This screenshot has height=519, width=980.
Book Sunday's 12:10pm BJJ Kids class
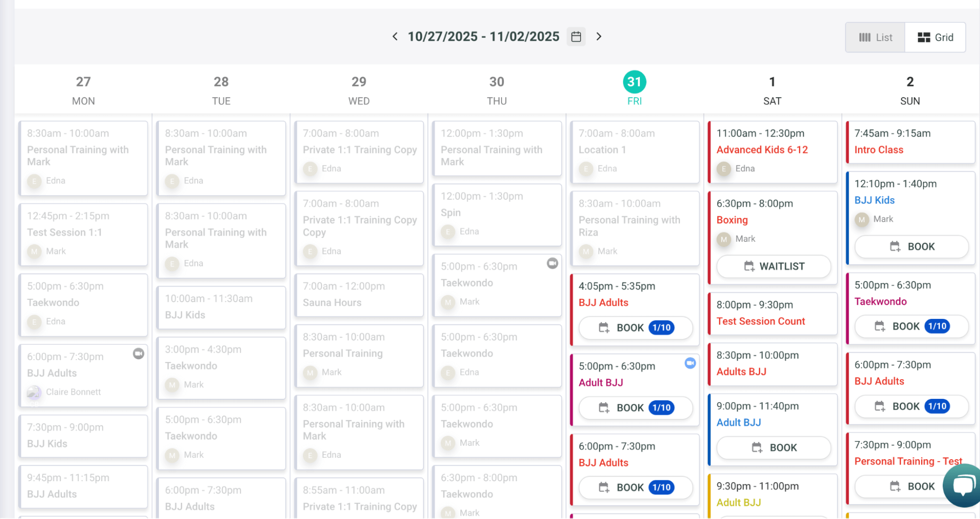coord(911,247)
